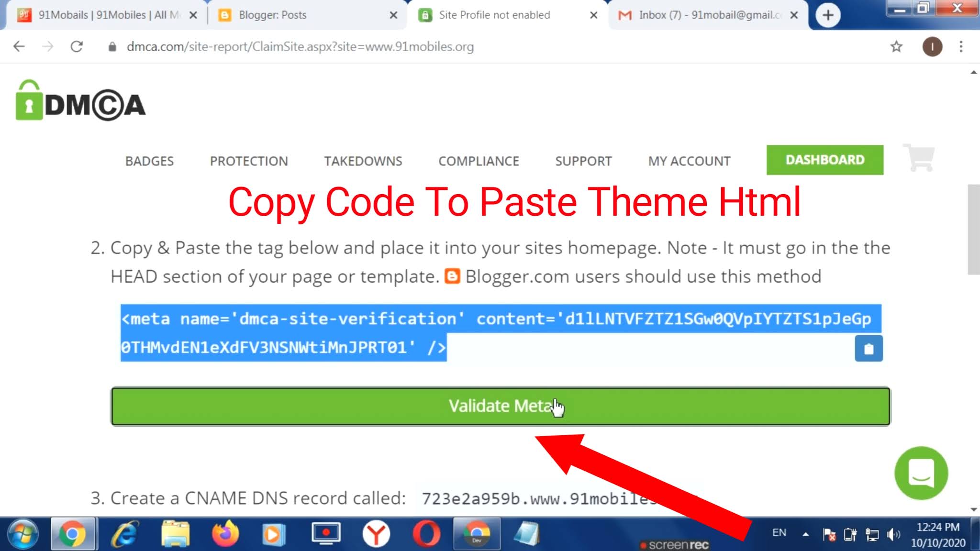Open the COMPLIANCE menu
The width and height of the screenshot is (980, 551).
pos(479,161)
